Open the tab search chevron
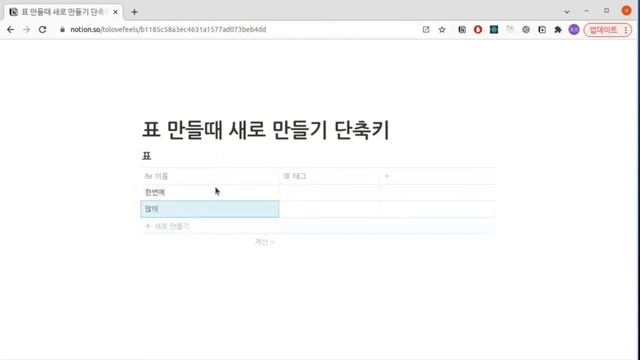 click(567, 12)
